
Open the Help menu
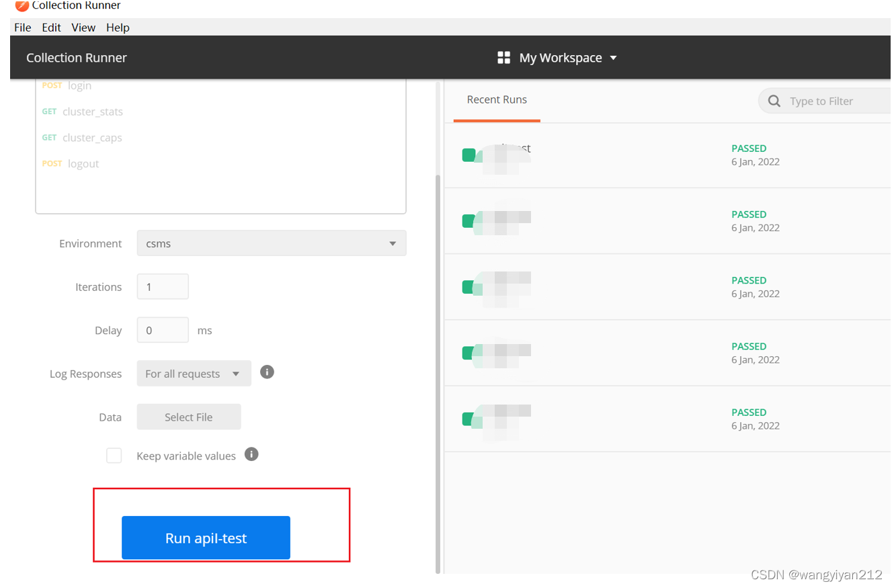tap(118, 28)
